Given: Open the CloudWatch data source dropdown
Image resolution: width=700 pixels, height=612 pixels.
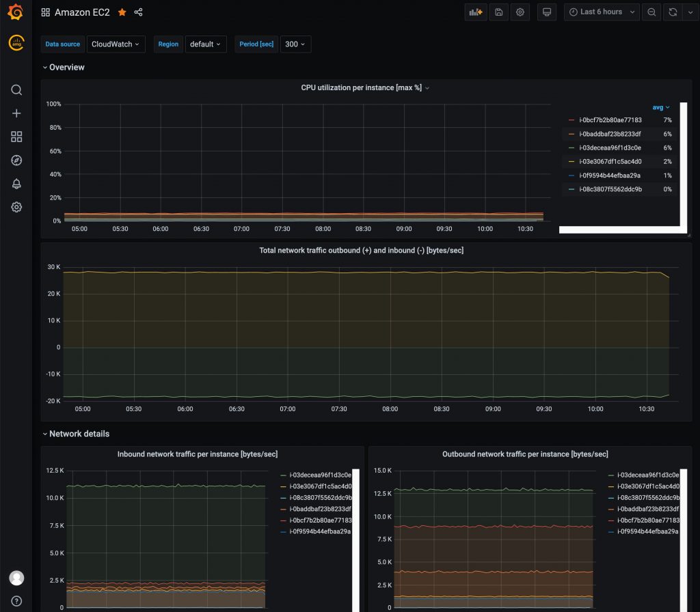Looking at the screenshot, I should click(116, 44).
